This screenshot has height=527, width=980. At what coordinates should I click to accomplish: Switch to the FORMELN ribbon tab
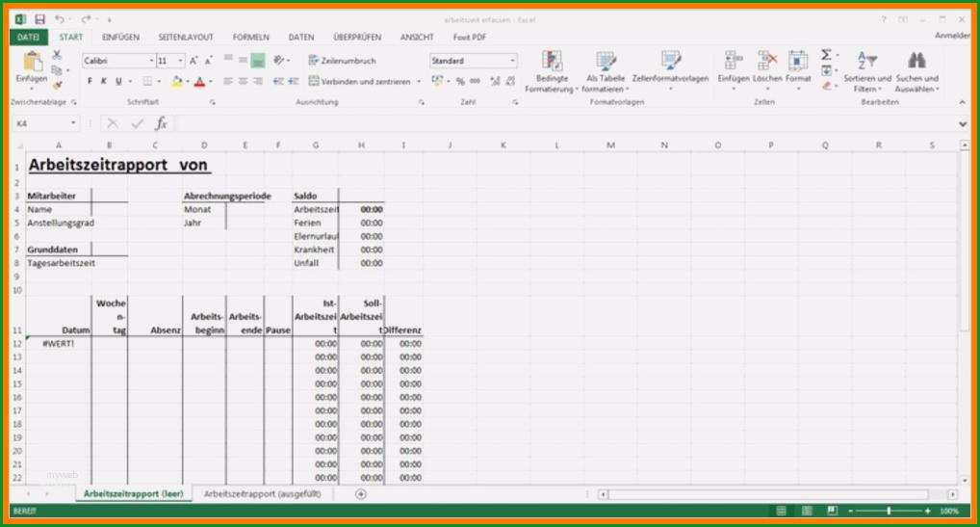click(250, 38)
